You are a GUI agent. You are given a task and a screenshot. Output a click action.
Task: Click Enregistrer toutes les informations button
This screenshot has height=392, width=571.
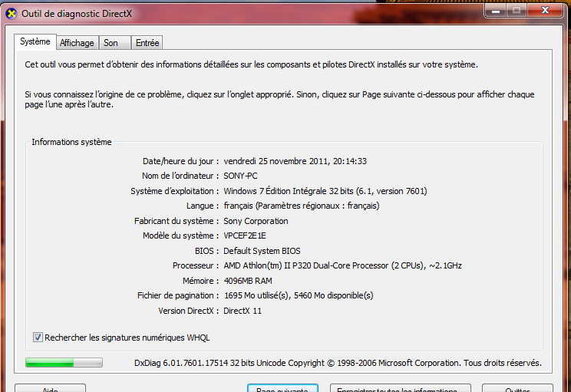tap(400, 388)
